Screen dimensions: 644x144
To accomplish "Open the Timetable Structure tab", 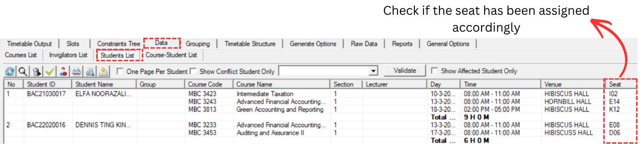I will coord(250,44).
